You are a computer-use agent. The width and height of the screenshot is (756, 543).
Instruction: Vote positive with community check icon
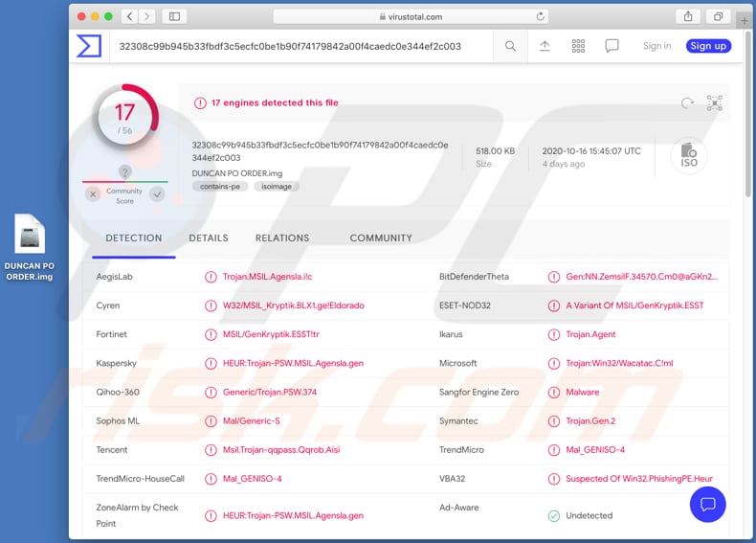(x=157, y=194)
